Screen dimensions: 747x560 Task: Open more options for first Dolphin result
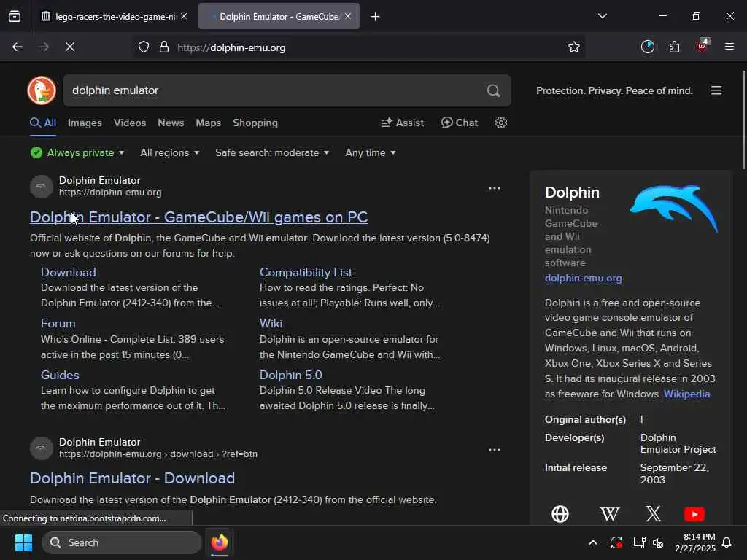pos(494,188)
